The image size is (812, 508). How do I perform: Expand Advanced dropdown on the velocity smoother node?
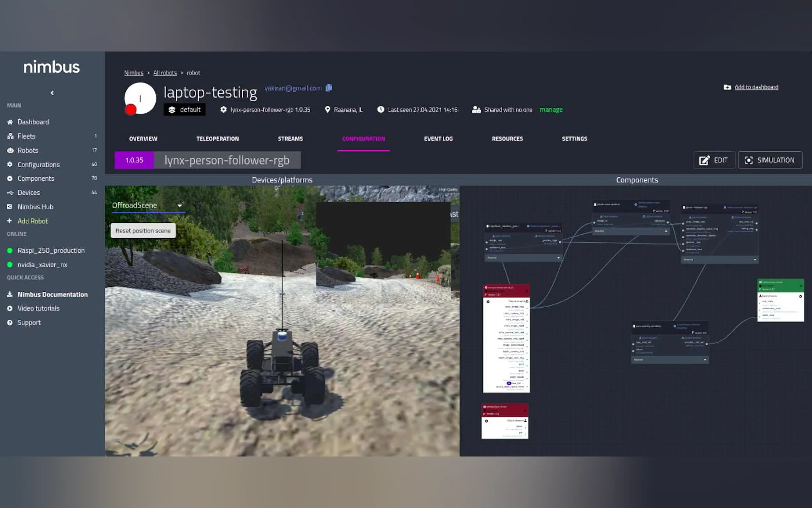670,360
